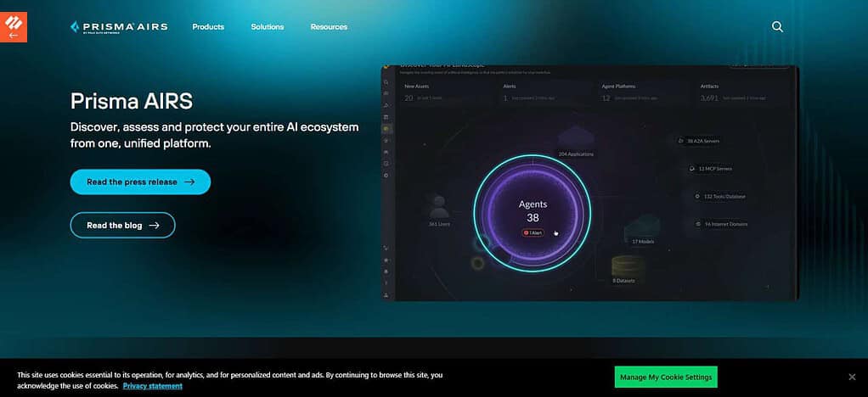The image size is (868, 397).
Task: Click the 8 Datasets database icon
Action: [x=628, y=266]
